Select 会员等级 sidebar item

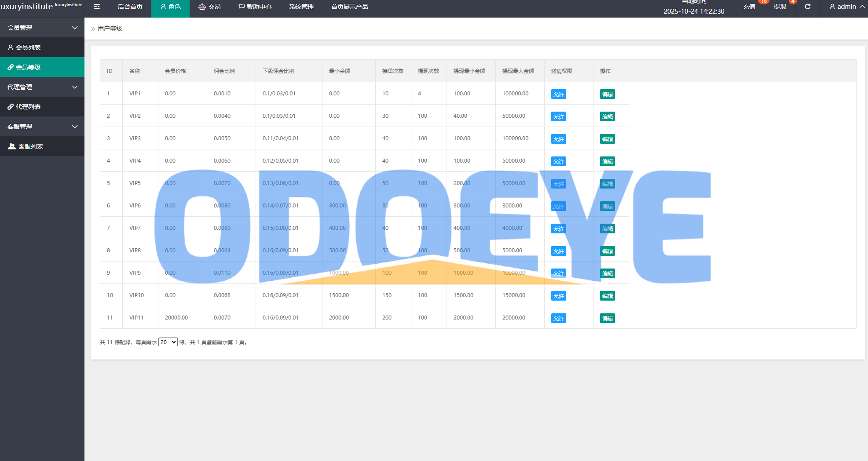coord(28,67)
